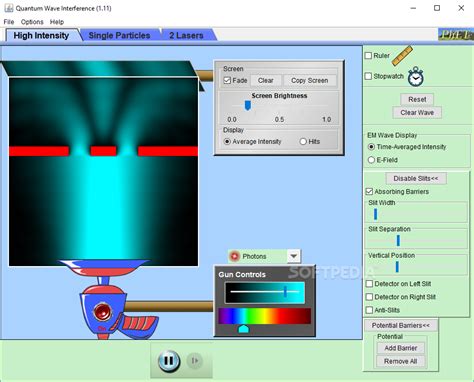Maximize the application window
Image resolution: width=474 pixels, height=382 pixels.
point(437,8)
